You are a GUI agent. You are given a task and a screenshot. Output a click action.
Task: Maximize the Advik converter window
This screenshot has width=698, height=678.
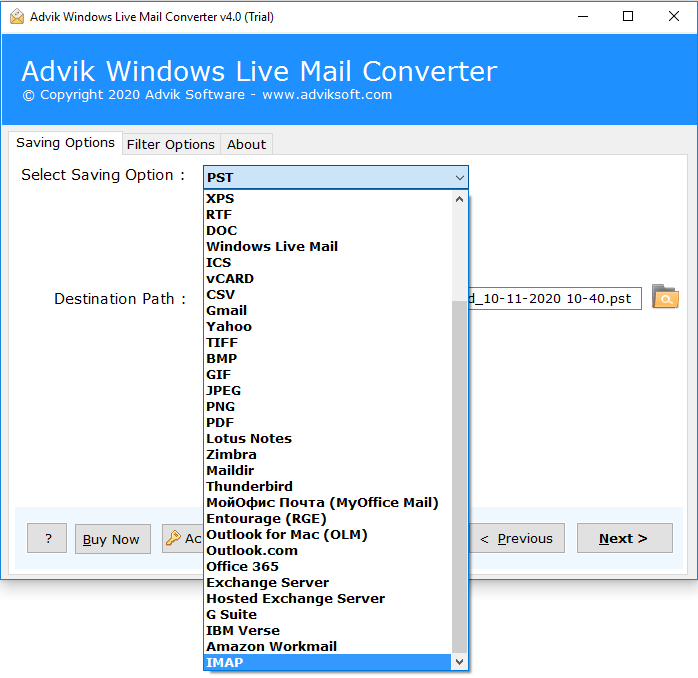628,16
